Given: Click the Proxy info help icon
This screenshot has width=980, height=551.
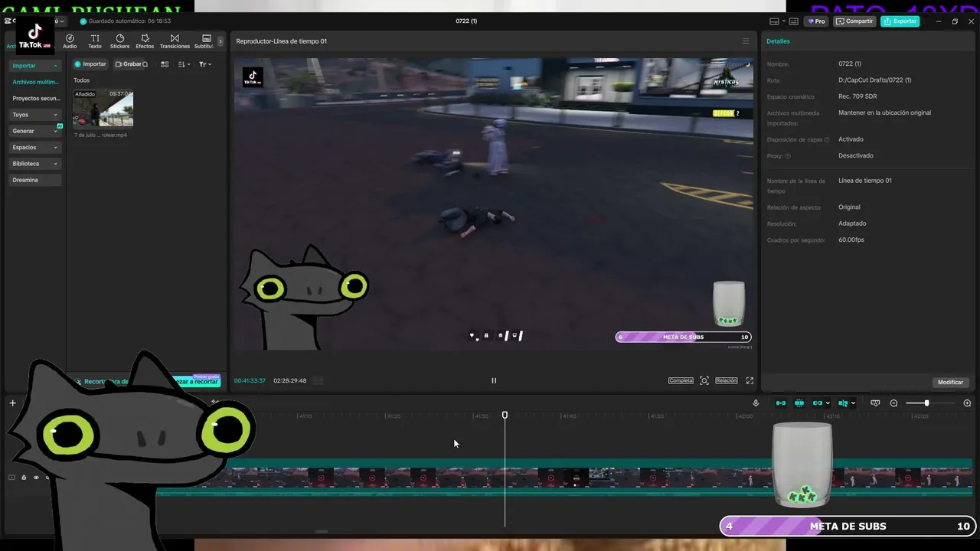Looking at the screenshot, I should (x=788, y=156).
